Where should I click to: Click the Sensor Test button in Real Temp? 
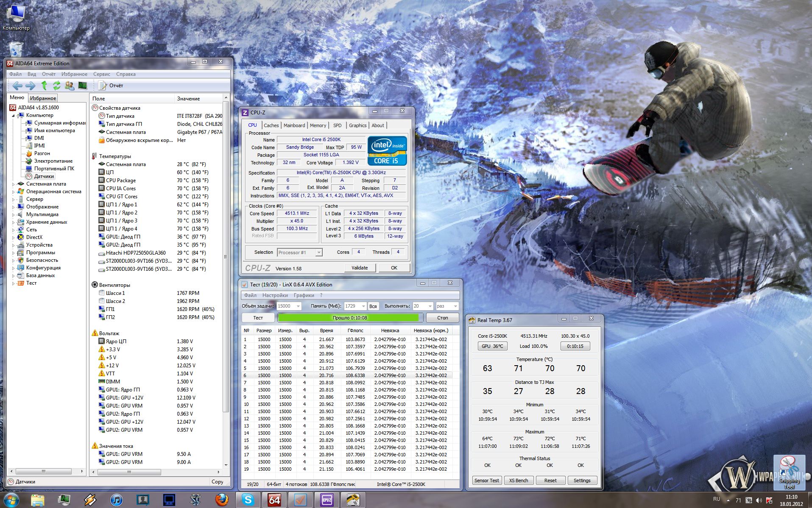(x=486, y=480)
